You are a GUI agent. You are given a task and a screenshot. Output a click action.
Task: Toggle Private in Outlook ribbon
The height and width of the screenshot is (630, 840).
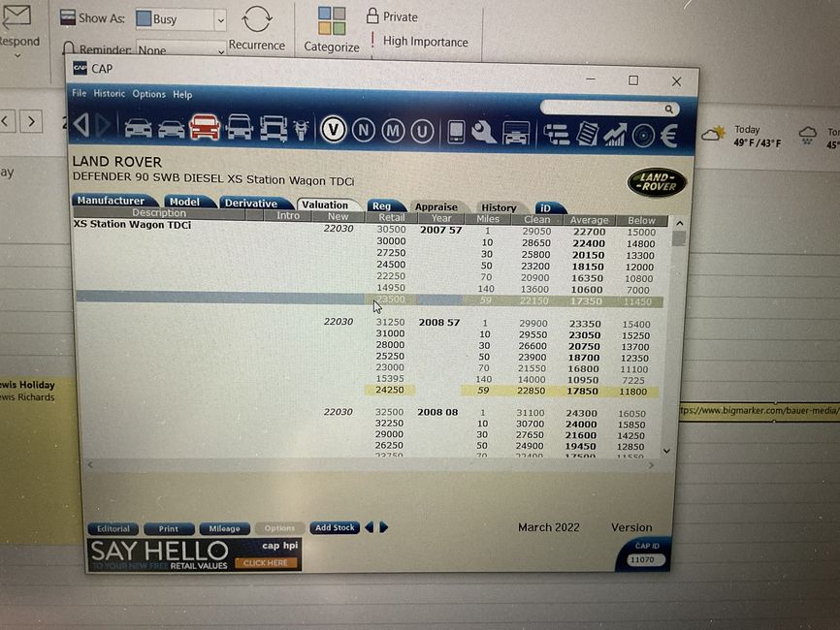(392, 16)
